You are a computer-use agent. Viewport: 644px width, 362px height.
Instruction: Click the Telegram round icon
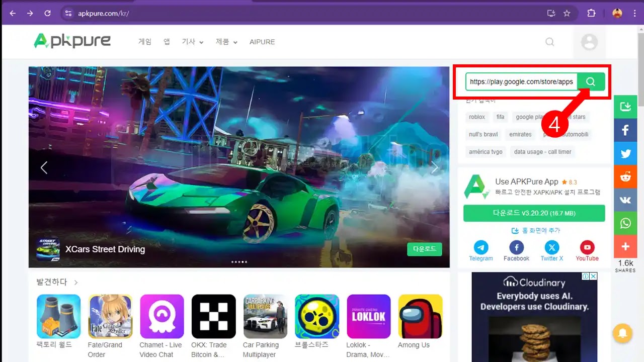[481, 247]
